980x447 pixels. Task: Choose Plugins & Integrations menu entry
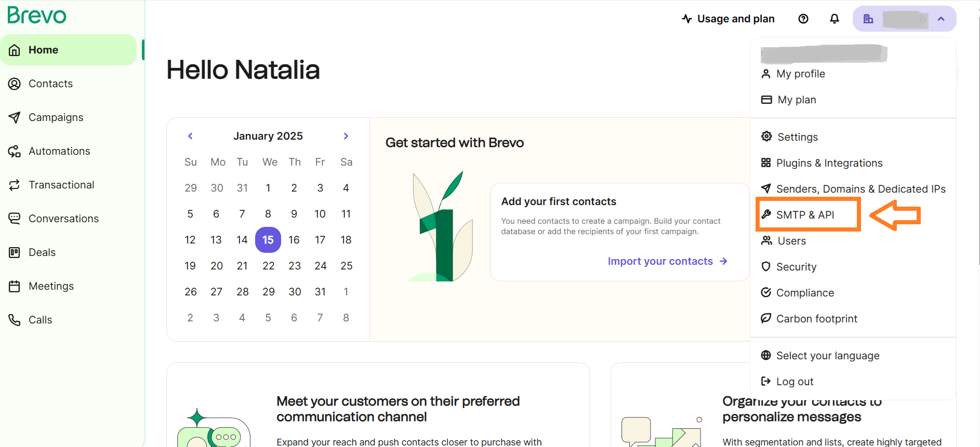click(829, 163)
